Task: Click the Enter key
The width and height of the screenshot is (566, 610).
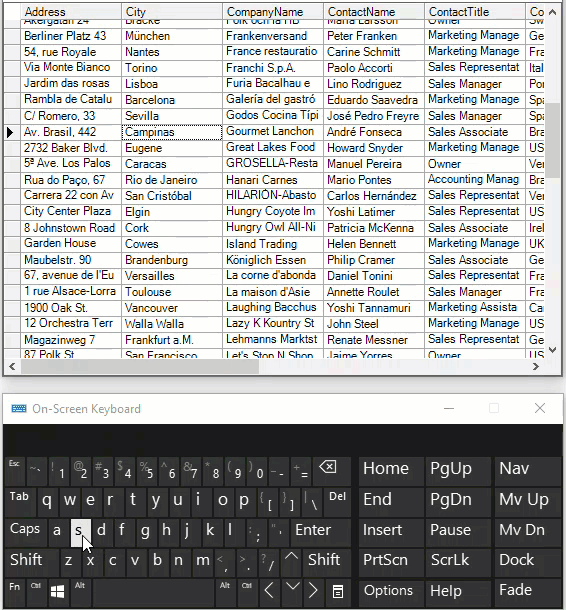Action: [x=321, y=532]
